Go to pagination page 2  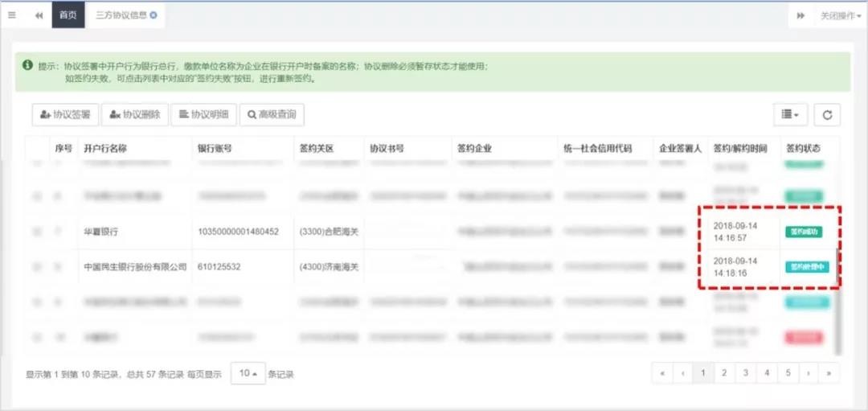pos(724,373)
